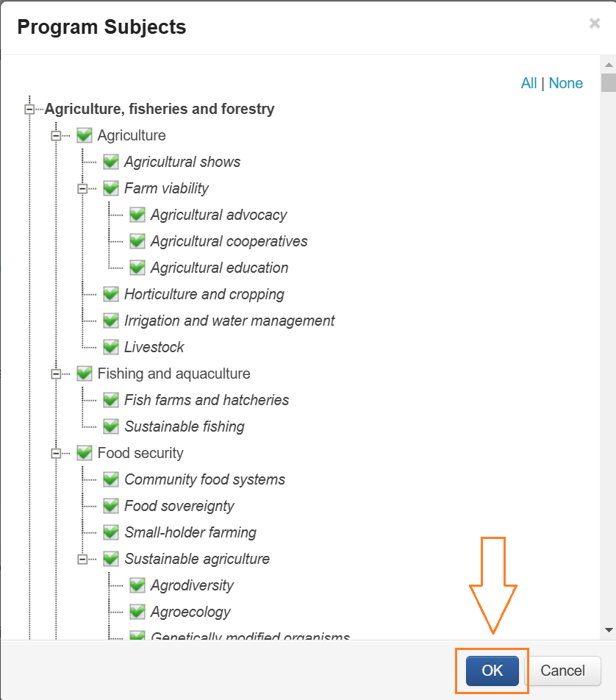
Task: Collapse the Food security branch
Action: coord(56,454)
